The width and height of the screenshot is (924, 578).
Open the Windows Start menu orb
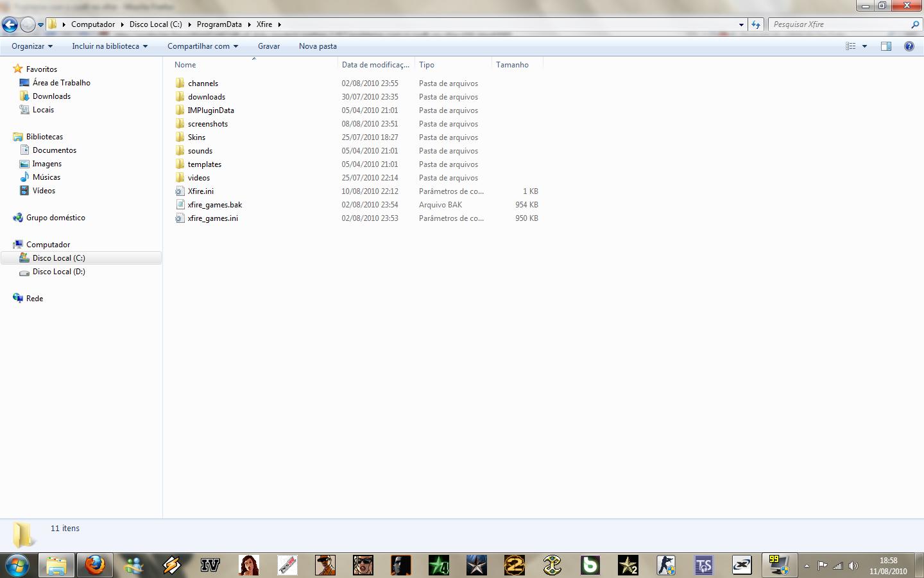(17, 565)
